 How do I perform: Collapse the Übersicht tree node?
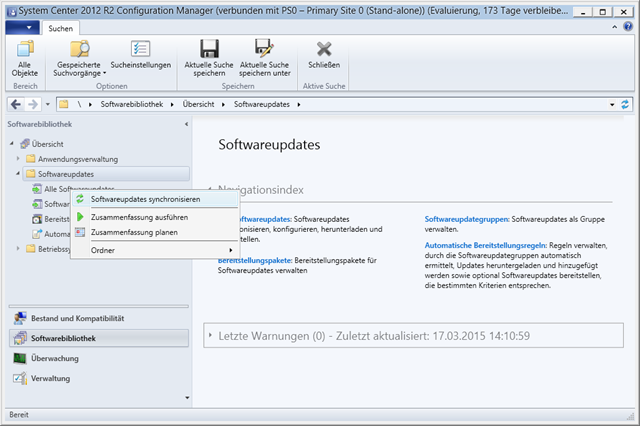point(11,144)
